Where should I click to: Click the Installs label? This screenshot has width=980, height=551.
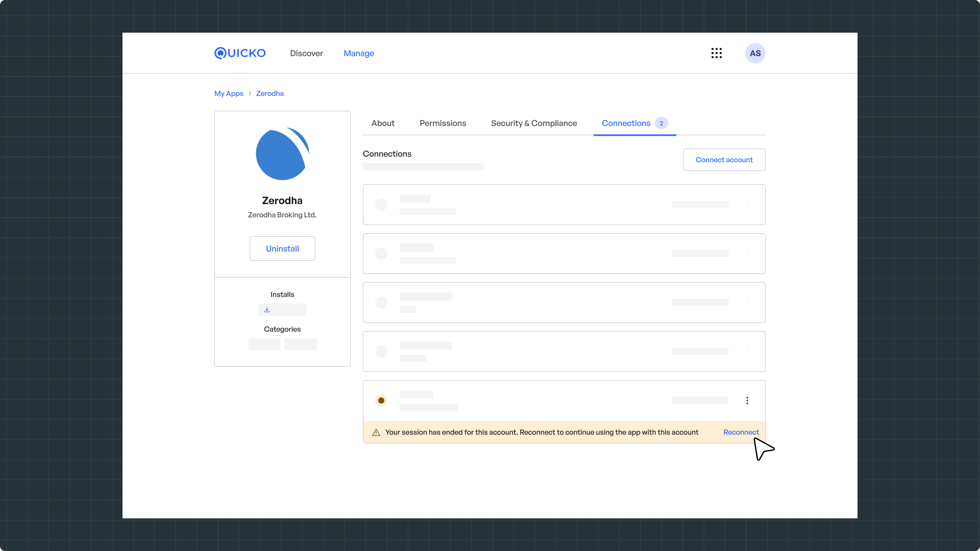(x=282, y=294)
